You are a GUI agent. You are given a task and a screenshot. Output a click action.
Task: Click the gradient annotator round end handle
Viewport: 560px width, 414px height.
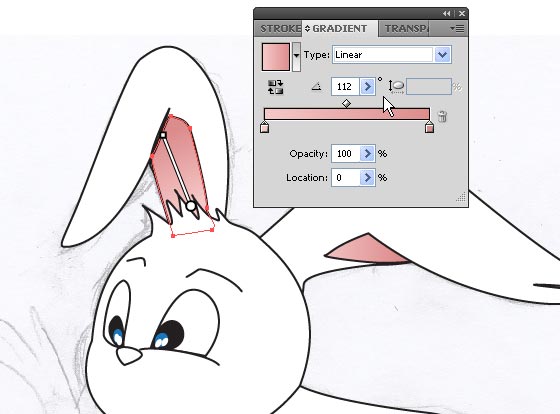(191, 206)
